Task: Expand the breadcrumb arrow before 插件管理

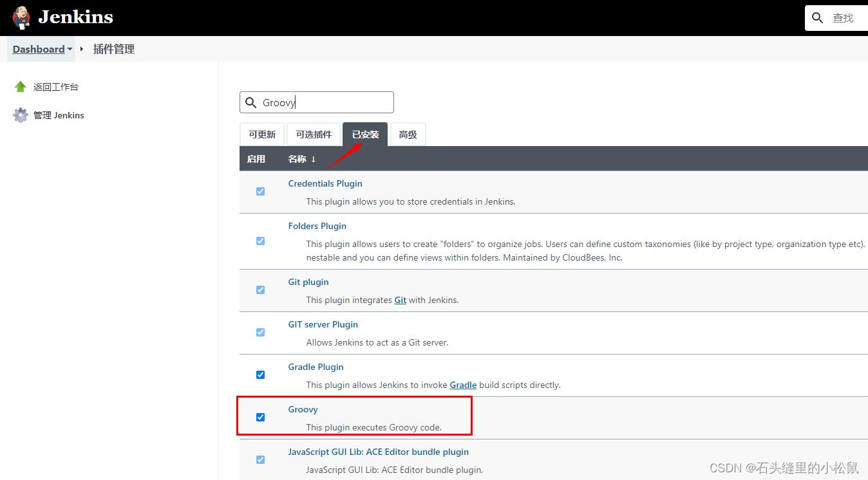Action: [82, 49]
